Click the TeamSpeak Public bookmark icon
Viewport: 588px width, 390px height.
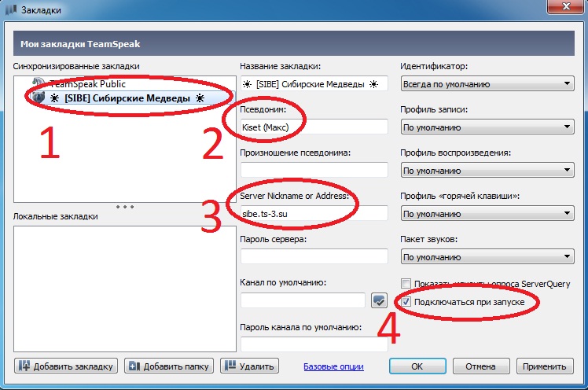click(39, 83)
